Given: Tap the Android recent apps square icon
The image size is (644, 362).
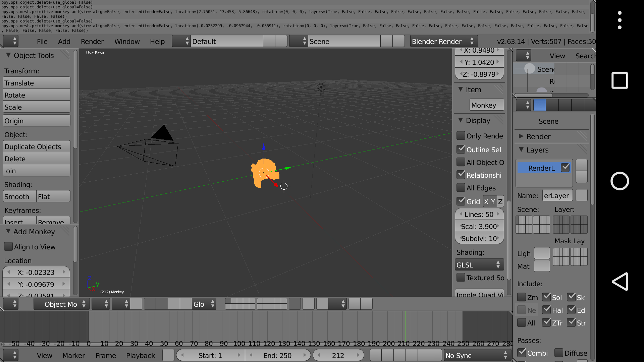Looking at the screenshot, I should point(620,80).
